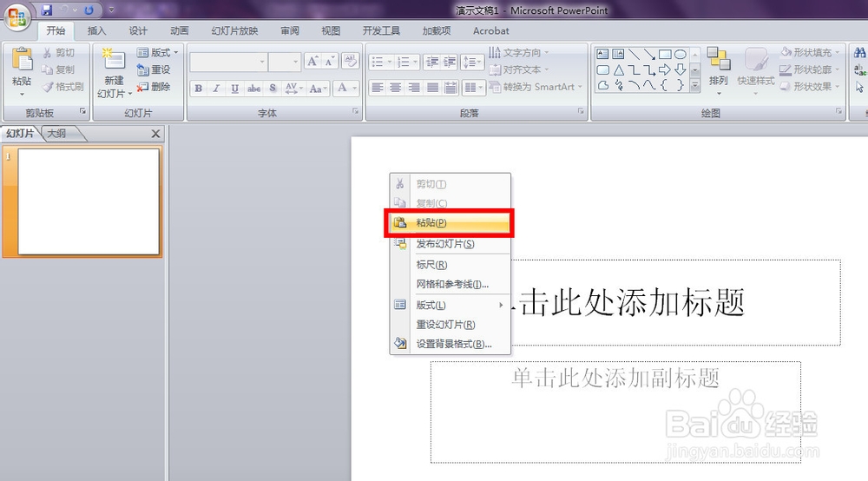
Task: Open the Insert (插入) ribbon tab
Action: [96, 31]
